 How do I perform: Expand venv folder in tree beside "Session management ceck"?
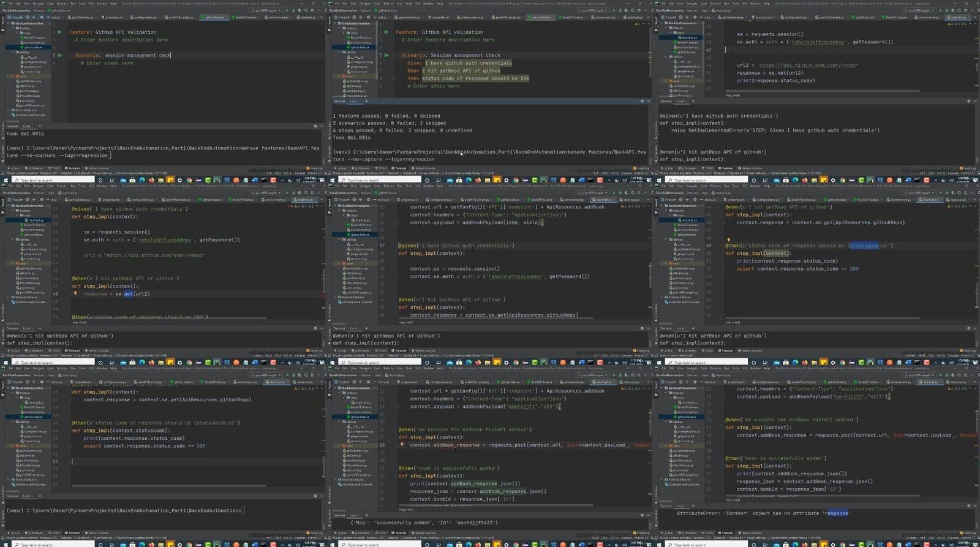pyautogui.click(x=12, y=76)
